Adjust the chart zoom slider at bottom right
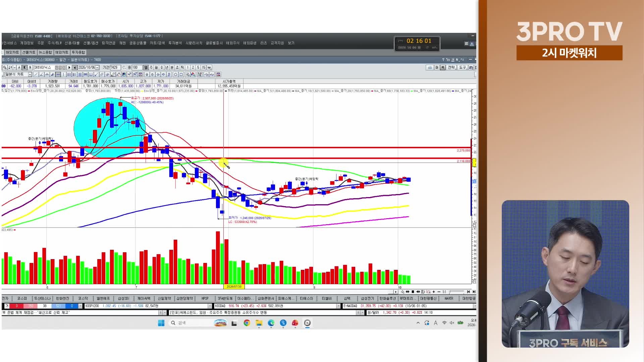The height and width of the screenshot is (362, 644). tap(457, 292)
